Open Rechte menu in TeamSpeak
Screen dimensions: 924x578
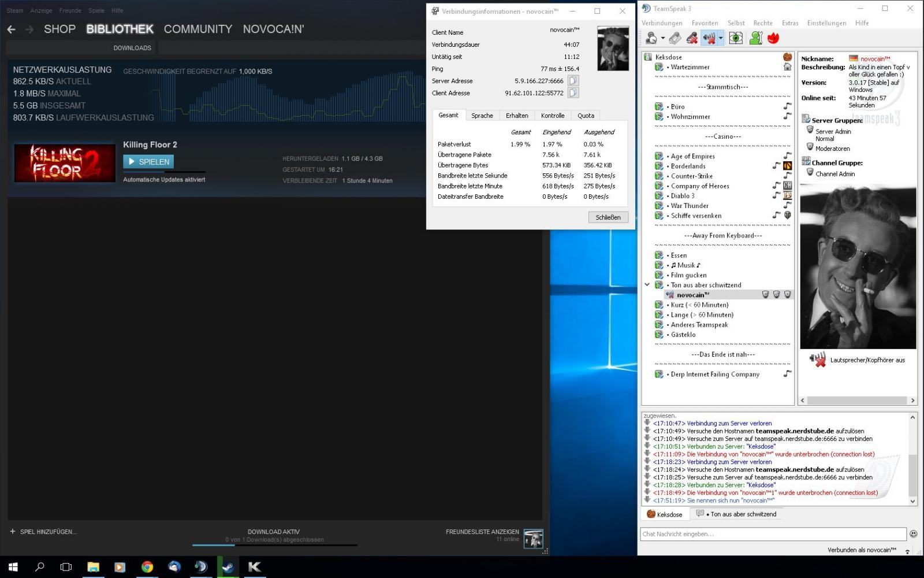(x=763, y=23)
